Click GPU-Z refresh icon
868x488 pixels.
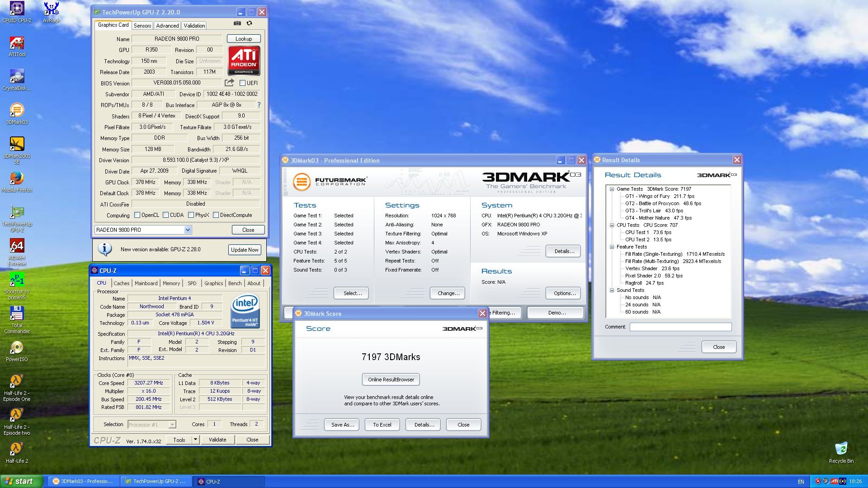click(x=249, y=23)
